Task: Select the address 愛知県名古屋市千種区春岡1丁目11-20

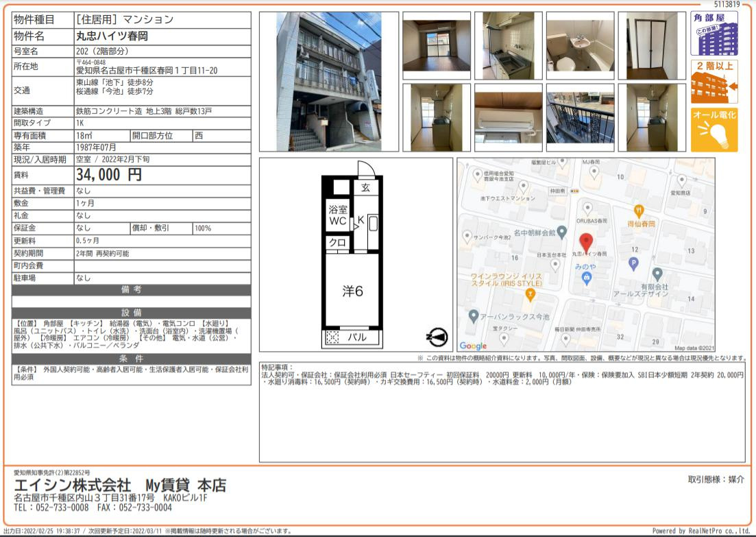Action: (x=147, y=71)
